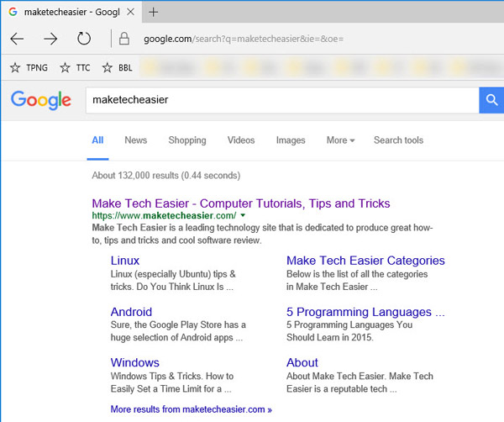The height and width of the screenshot is (422, 504).
Task: Go back with the browser back arrow
Action: [17, 39]
